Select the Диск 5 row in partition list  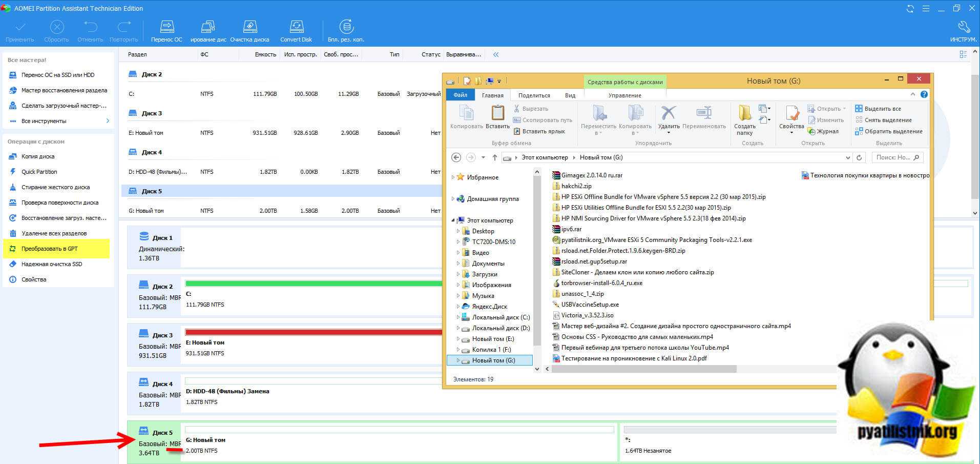[152, 191]
